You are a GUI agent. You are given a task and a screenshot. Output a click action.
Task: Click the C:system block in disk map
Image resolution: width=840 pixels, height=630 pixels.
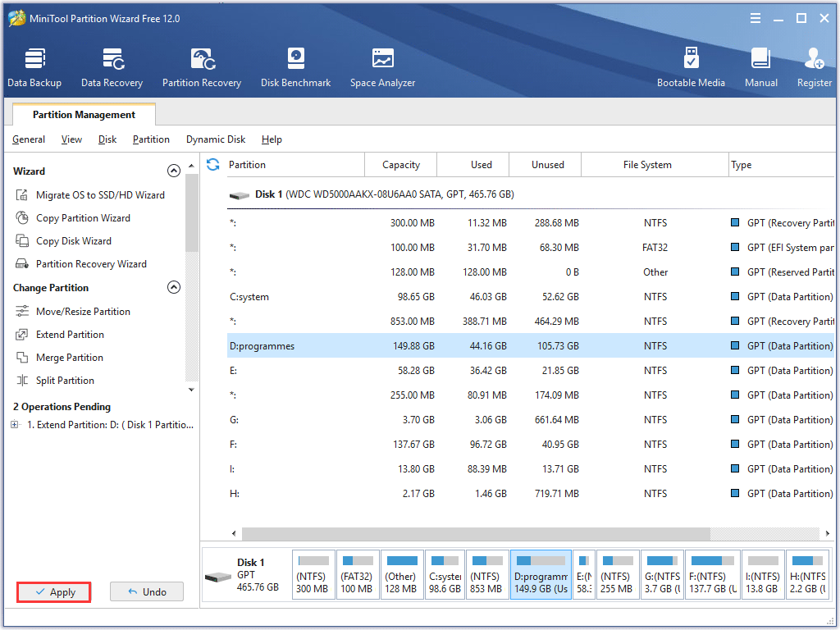coord(445,575)
